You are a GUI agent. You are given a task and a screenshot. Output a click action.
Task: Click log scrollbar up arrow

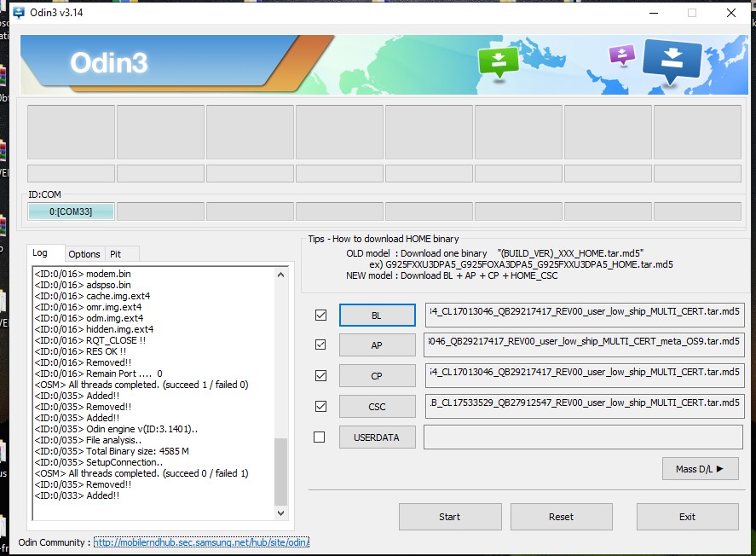pyautogui.click(x=280, y=275)
